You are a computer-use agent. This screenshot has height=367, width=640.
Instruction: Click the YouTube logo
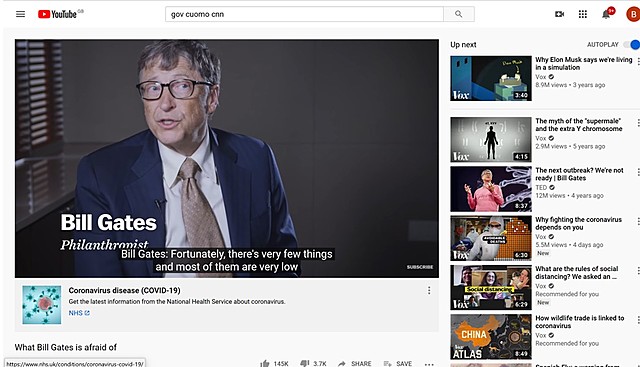[x=57, y=14]
